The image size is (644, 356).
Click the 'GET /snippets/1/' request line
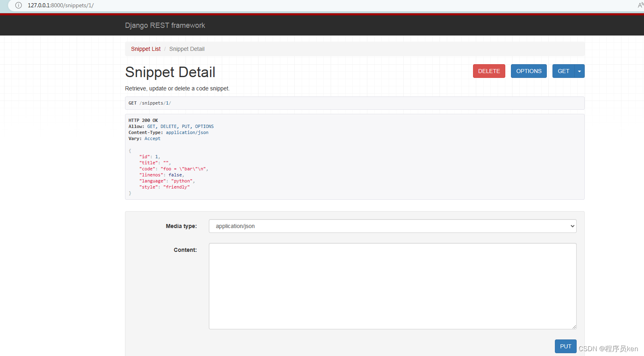pos(150,103)
